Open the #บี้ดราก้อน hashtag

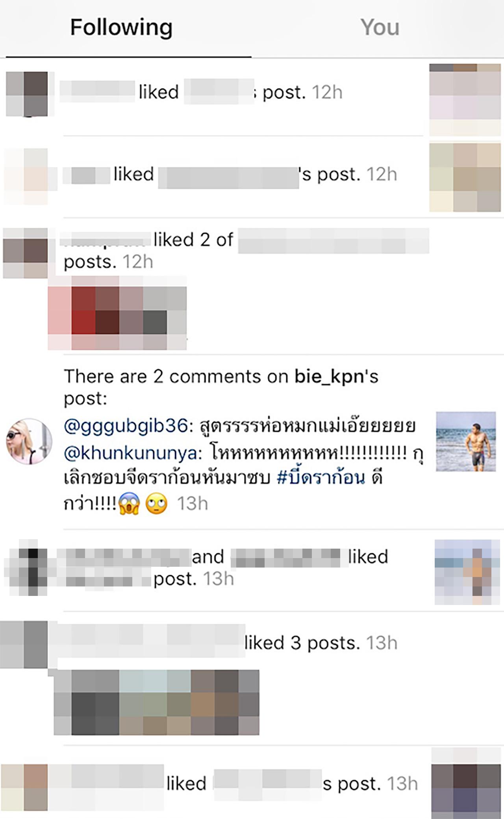click(x=321, y=478)
